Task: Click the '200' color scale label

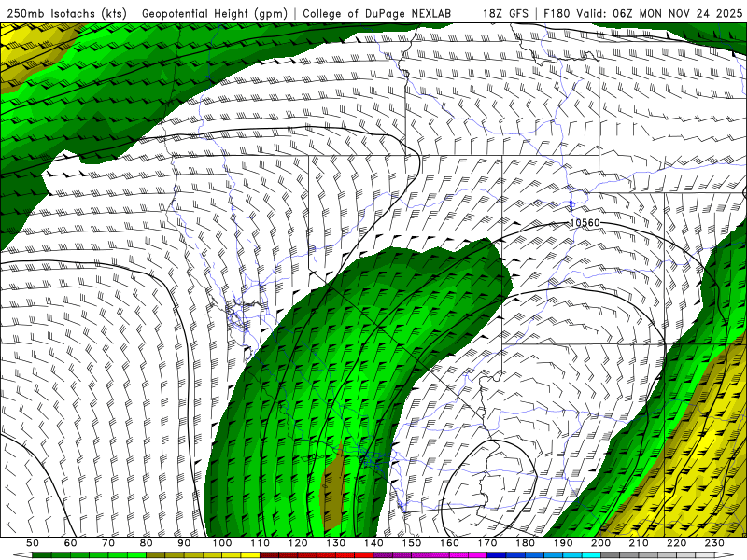Action: click(x=600, y=543)
